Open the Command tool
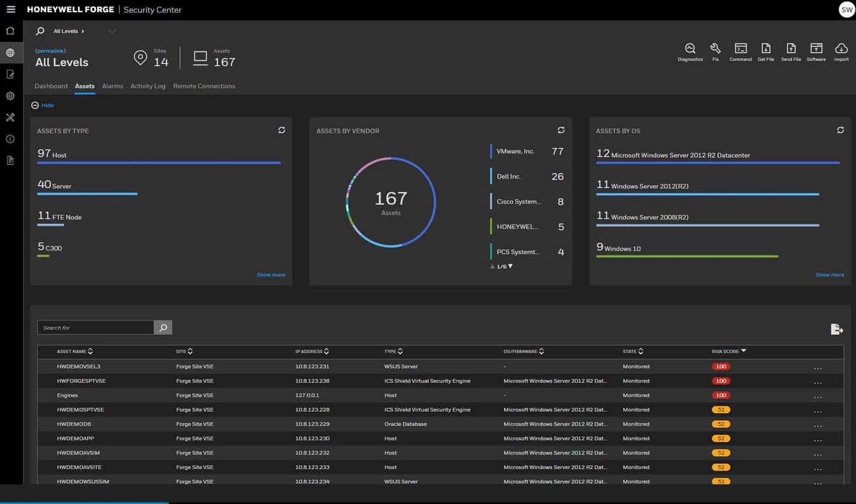856x504 pixels. pyautogui.click(x=740, y=52)
